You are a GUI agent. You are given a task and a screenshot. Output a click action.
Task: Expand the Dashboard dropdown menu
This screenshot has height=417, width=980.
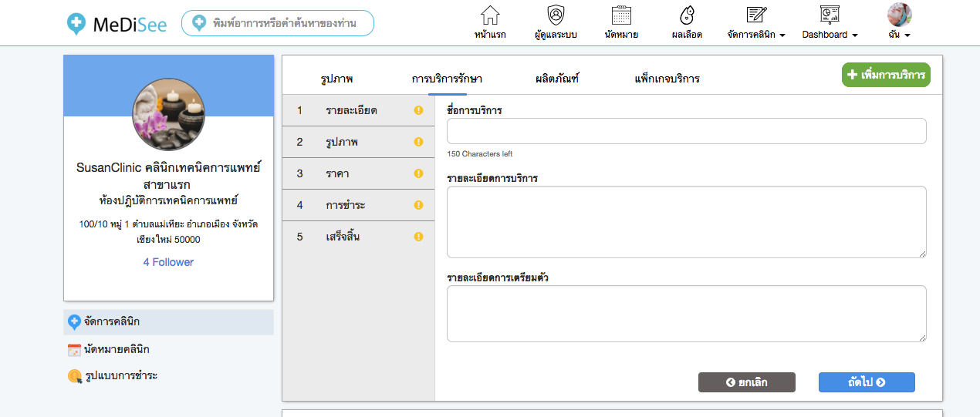pyautogui.click(x=830, y=35)
